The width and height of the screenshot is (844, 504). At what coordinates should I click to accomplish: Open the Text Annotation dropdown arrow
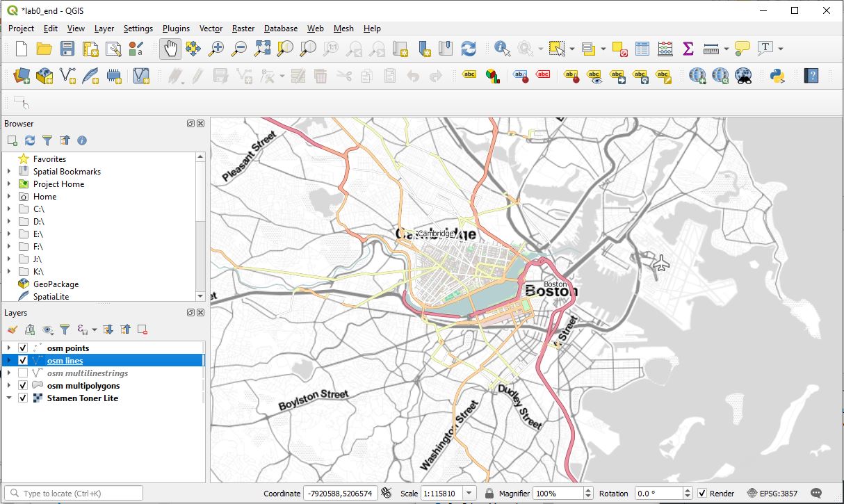coord(781,49)
